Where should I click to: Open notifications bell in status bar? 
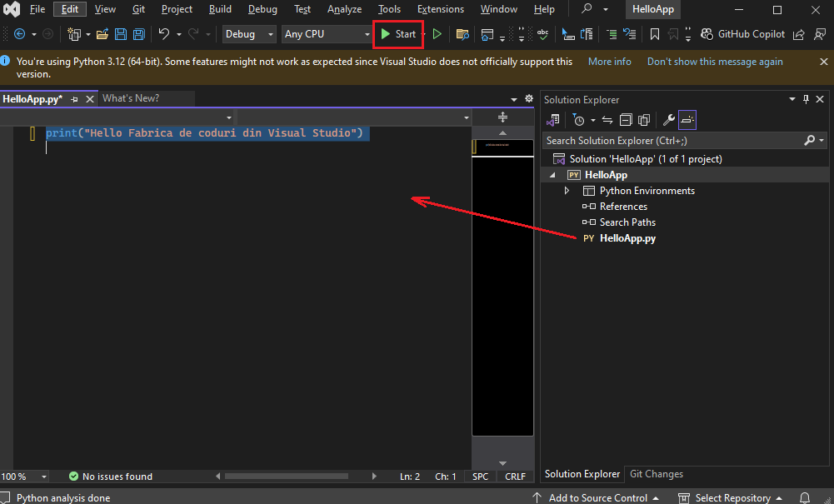(805, 497)
